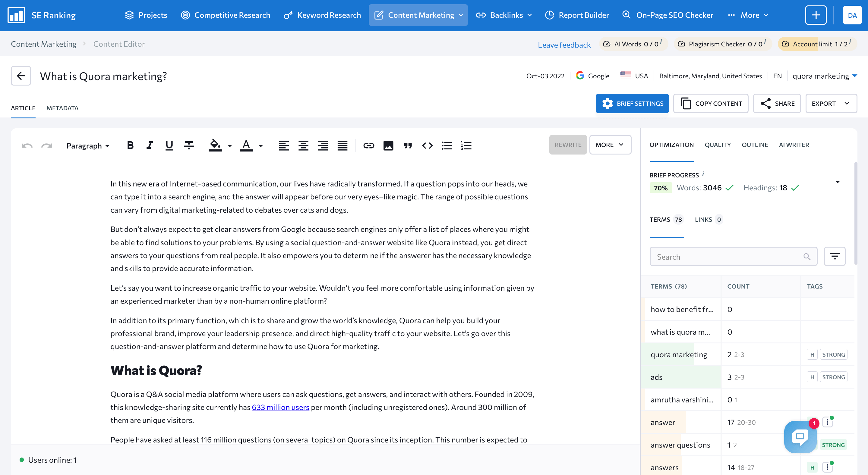Click the search magnifier in terms search

point(807,257)
